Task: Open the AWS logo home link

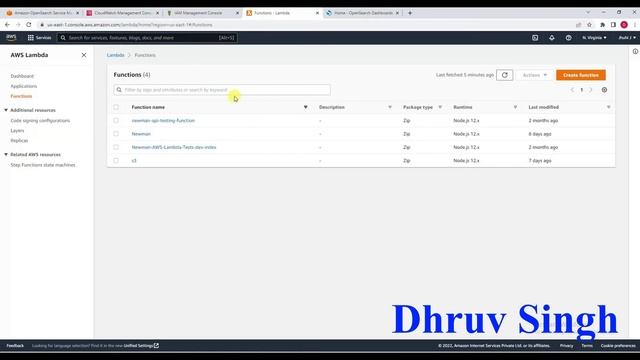Action: [x=11, y=38]
